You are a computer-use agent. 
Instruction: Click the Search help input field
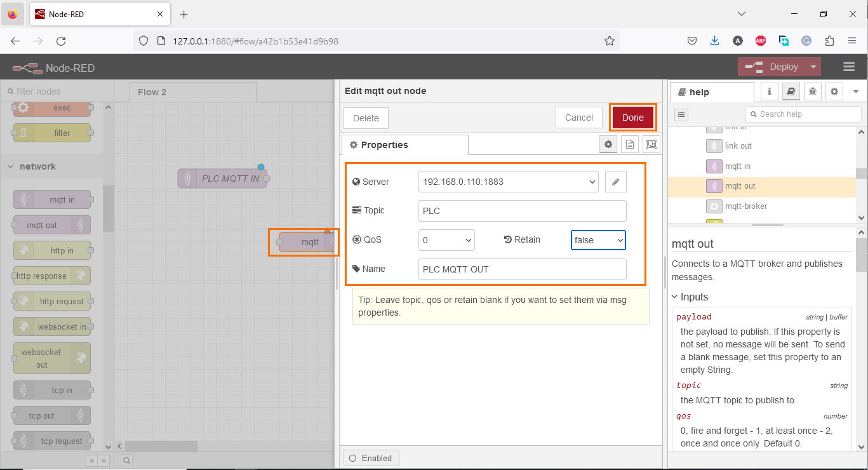point(803,114)
